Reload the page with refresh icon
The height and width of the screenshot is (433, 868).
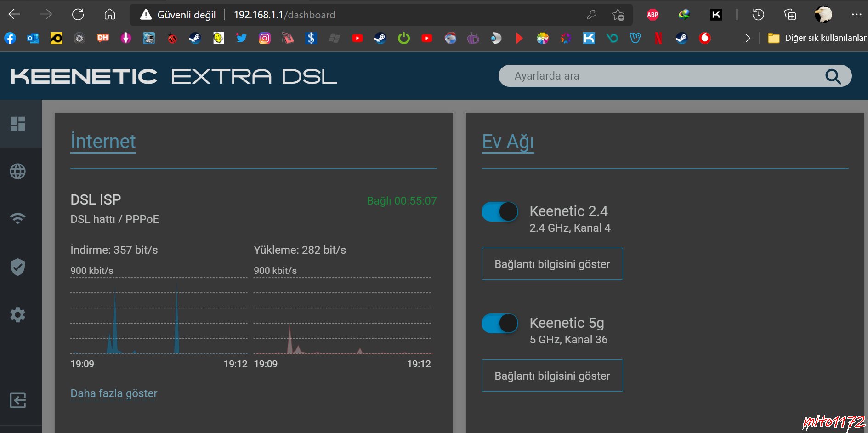point(78,15)
